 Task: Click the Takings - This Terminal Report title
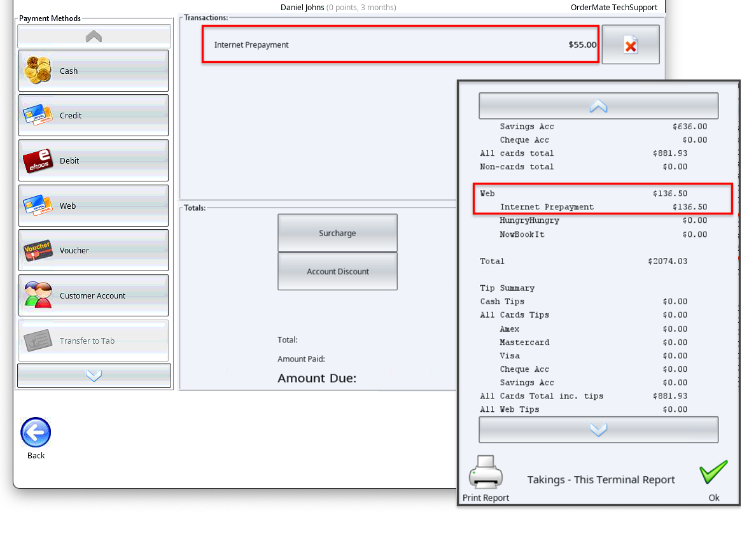point(601,479)
